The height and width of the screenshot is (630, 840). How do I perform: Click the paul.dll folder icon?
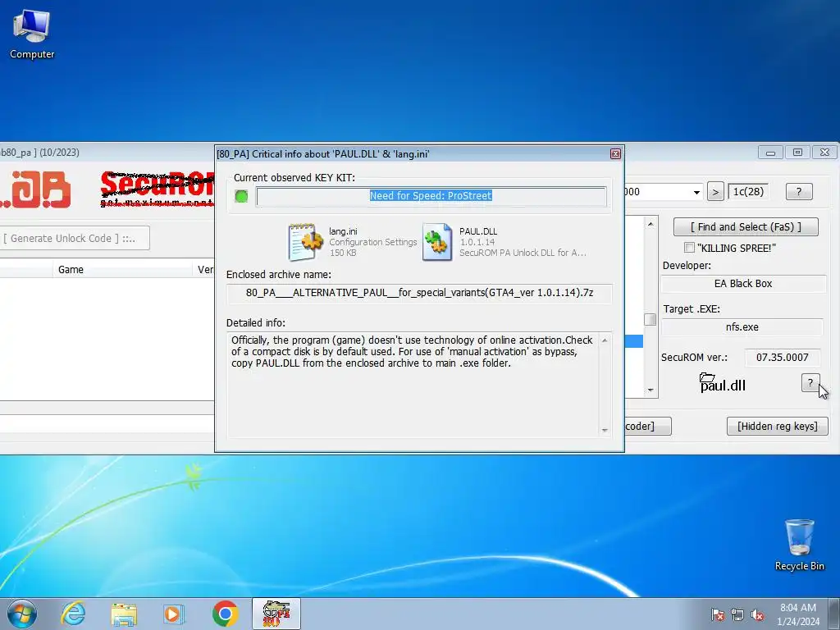tap(707, 377)
